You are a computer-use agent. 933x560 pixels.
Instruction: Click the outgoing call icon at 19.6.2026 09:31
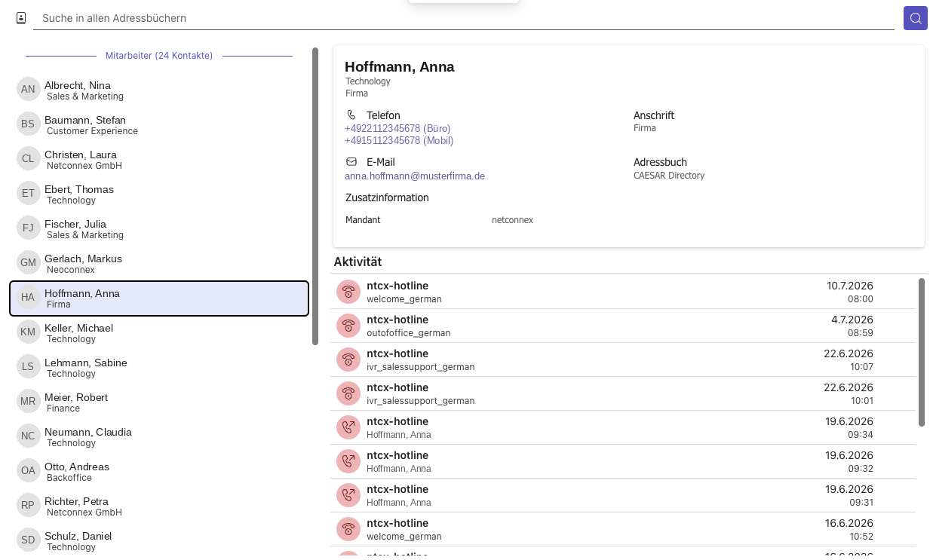pos(348,495)
